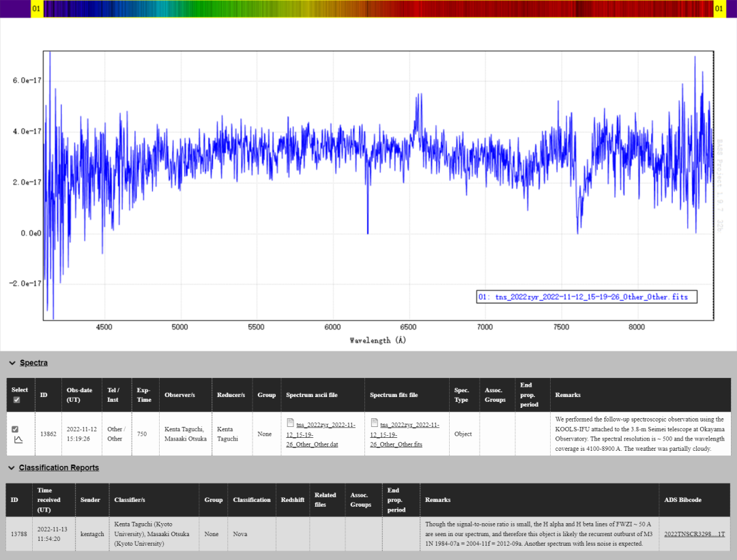Collapse the Spectra section chevron
This screenshot has height=560, width=737.
point(12,363)
